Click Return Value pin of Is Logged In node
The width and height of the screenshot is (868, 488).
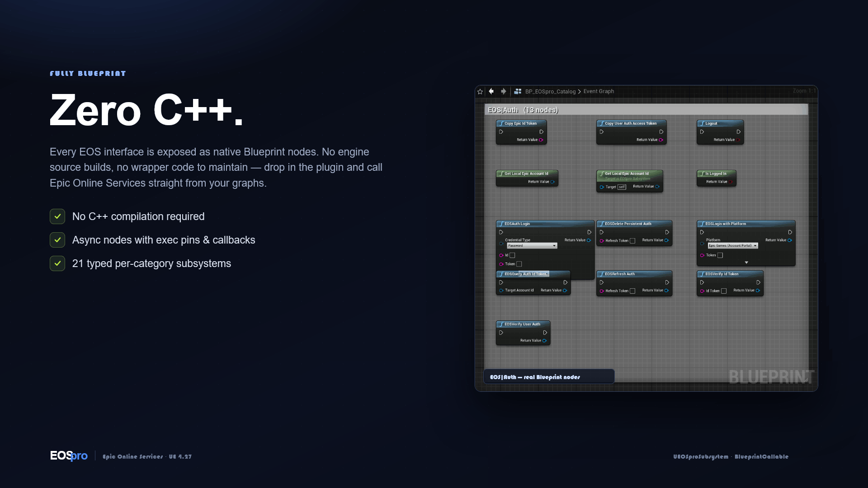(731, 182)
